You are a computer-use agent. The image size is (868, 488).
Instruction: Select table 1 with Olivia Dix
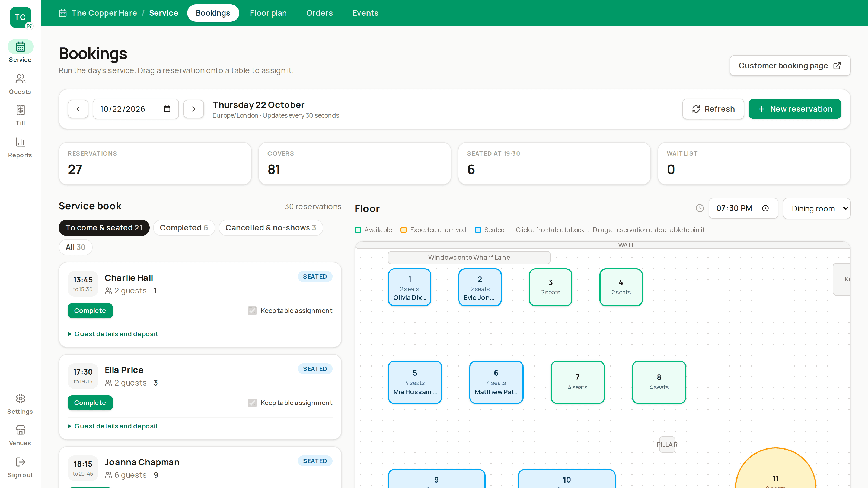(409, 287)
